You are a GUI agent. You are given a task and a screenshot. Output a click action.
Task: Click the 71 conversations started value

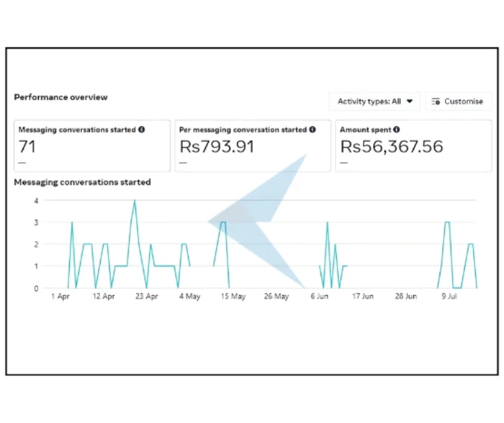[x=27, y=147]
